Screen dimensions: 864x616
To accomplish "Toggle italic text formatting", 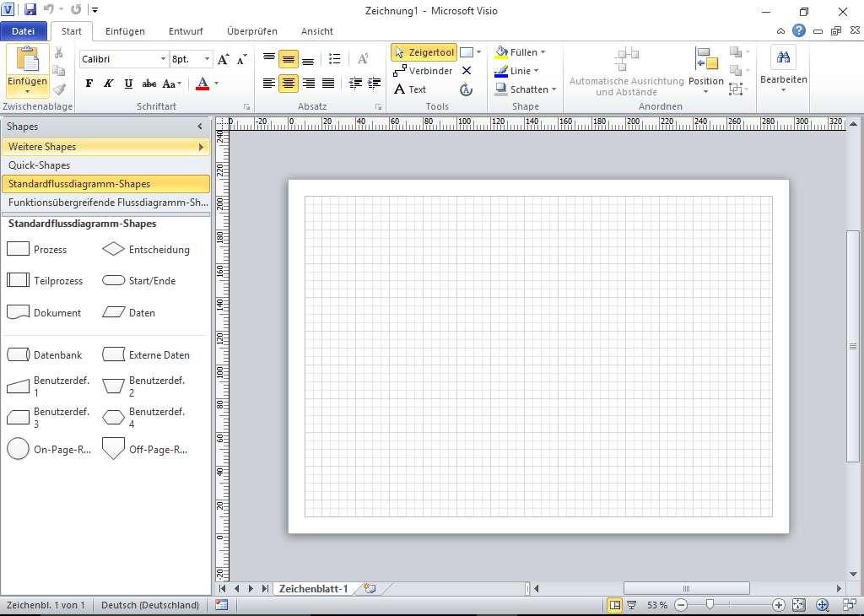I will point(108,84).
